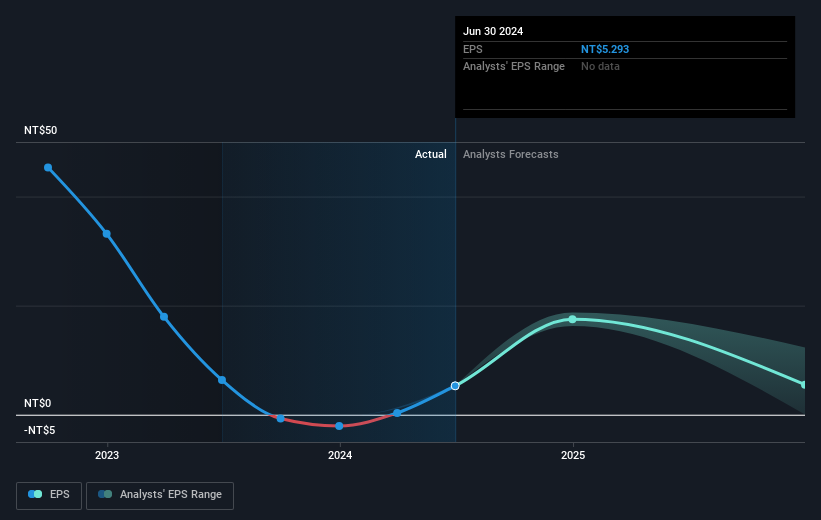The image size is (821, 520).
Task: Click the NT$5.293 EPS value in tooltip
Action: [x=605, y=49]
